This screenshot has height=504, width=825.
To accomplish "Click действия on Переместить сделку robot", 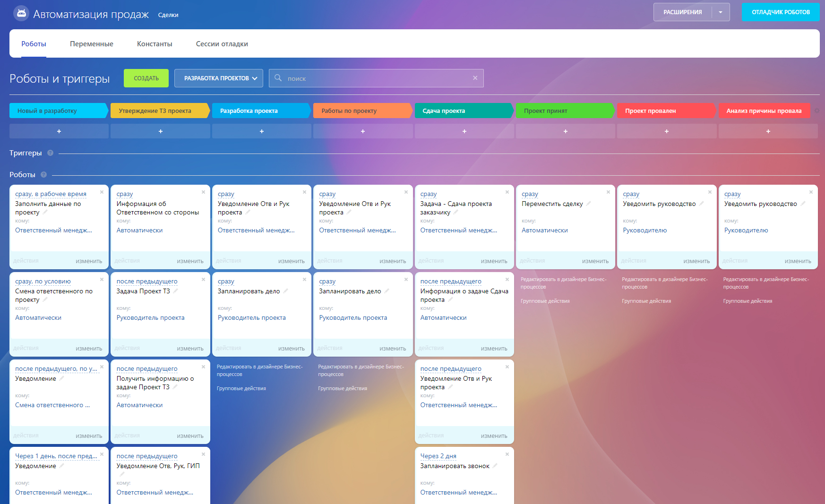I will (533, 261).
